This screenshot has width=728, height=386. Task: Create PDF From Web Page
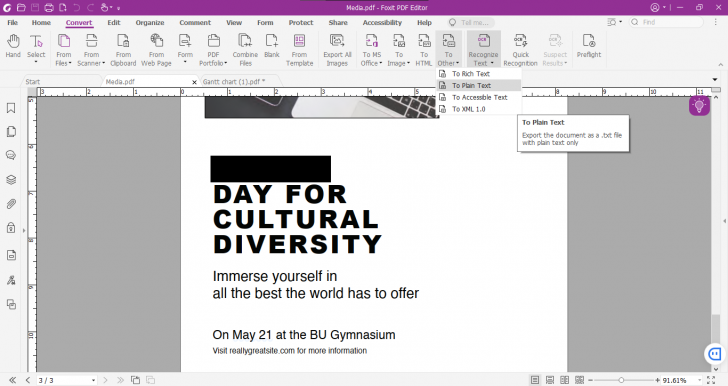tap(156, 51)
